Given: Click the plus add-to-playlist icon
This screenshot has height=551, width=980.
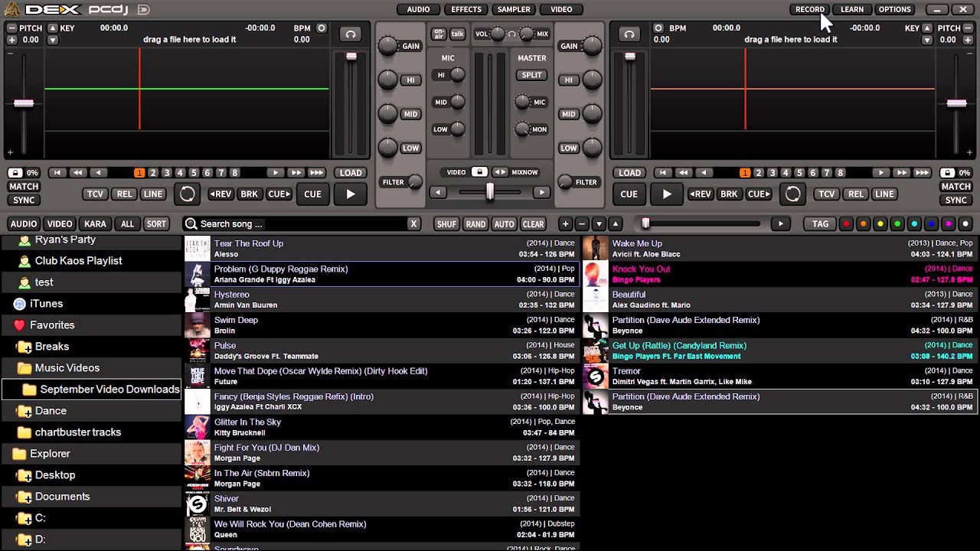Looking at the screenshot, I should tap(565, 224).
